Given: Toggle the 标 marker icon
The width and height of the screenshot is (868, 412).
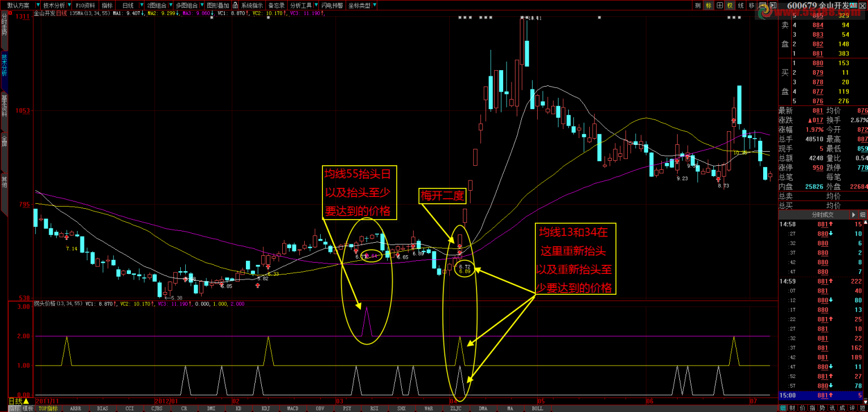Looking at the screenshot, I should 709,5.
